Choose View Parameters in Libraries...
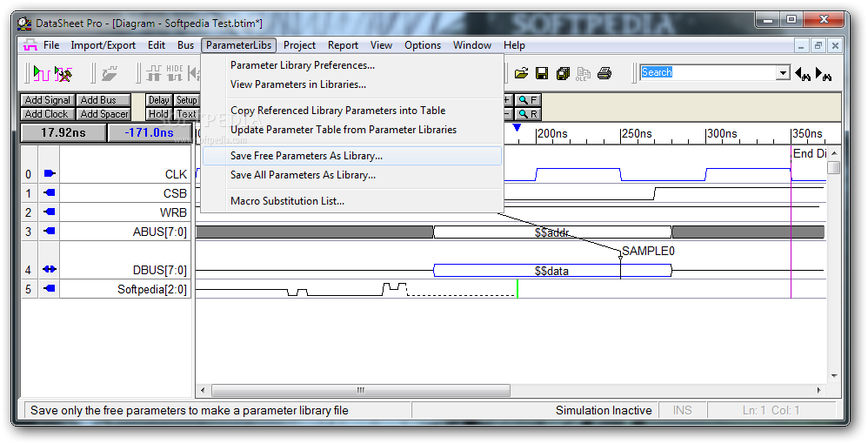The image size is (868, 444). [x=352, y=84]
